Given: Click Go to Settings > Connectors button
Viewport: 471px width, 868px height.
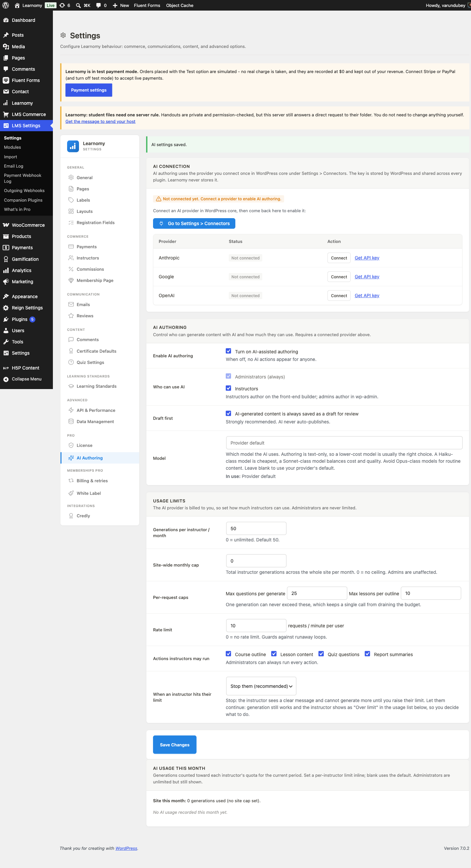Looking at the screenshot, I should click(194, 223).
